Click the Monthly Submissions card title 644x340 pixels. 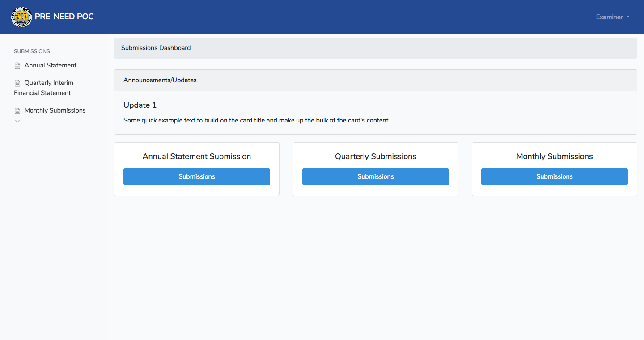tap(555, 156)
